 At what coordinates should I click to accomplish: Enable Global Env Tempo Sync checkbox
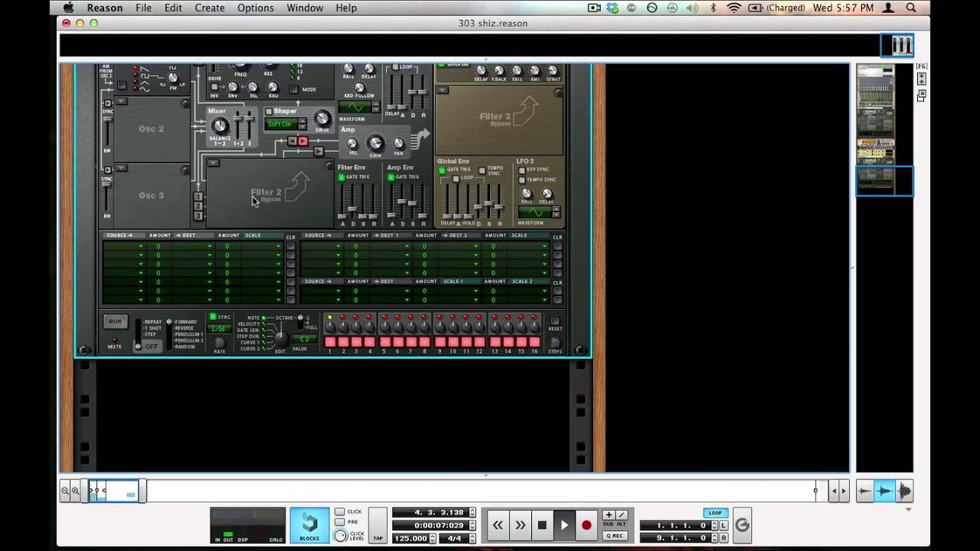[482, 170]
